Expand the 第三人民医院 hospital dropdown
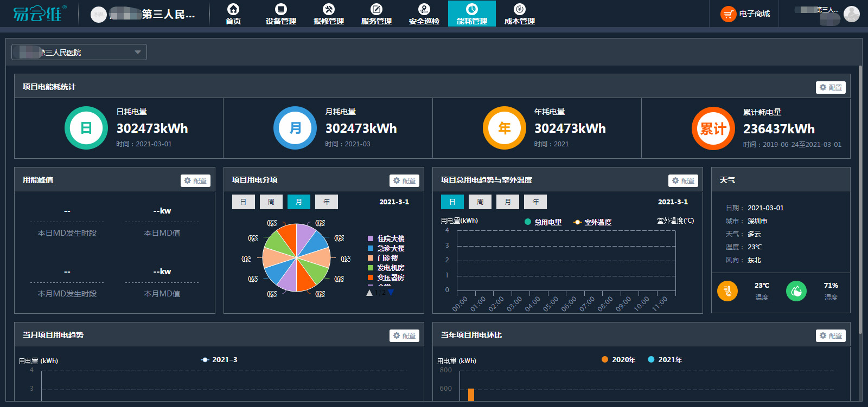 (138, 52)
